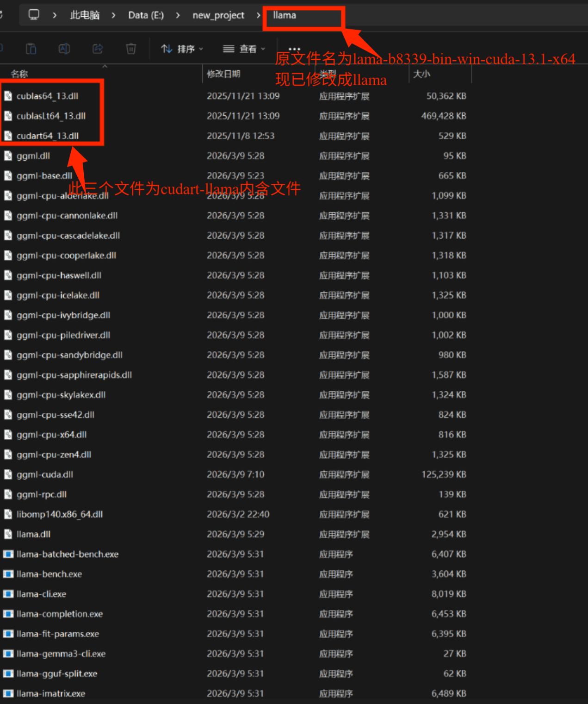This screenshot has height=704, width=588.
Task: Sort by the 名称 column header
Action: pos(19,74)
